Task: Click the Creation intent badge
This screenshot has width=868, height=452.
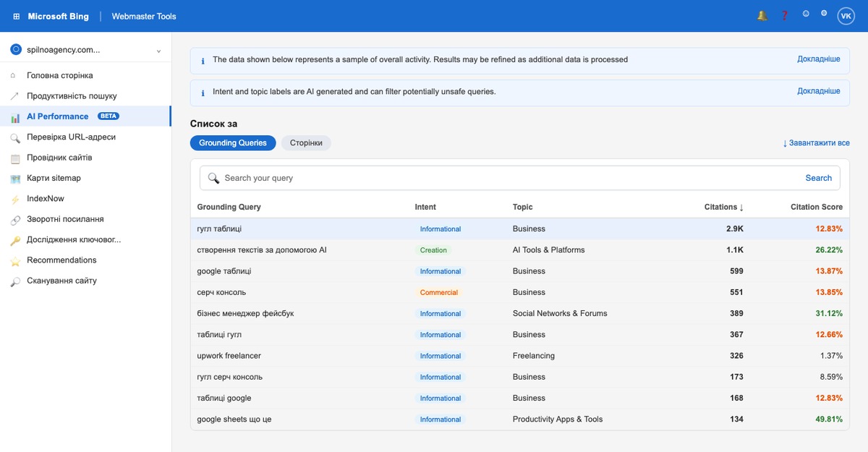Action: pyautogui.click(x=433, y=250)
